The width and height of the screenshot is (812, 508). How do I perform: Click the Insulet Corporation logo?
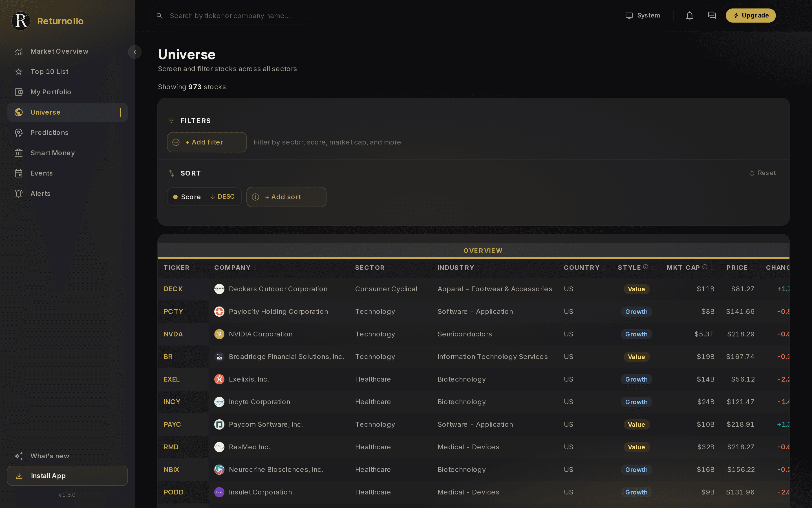point(219,492)
